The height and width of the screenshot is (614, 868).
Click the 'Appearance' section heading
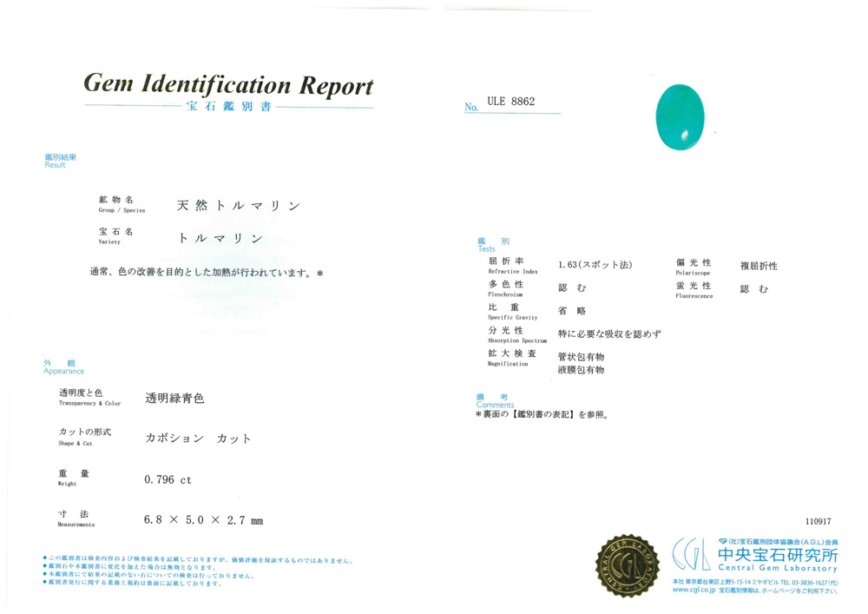tap(63, 372)
